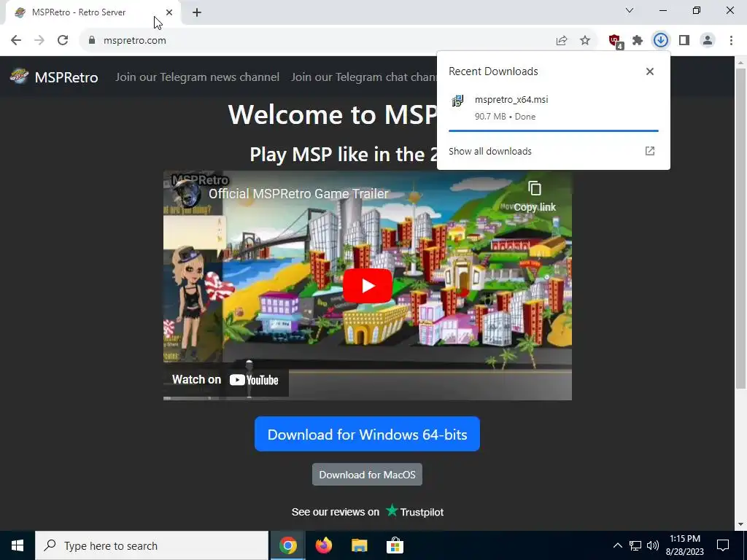Bookmark this tab with the star icon
This screenshot has height=560, width=747.
click(585, 41)
